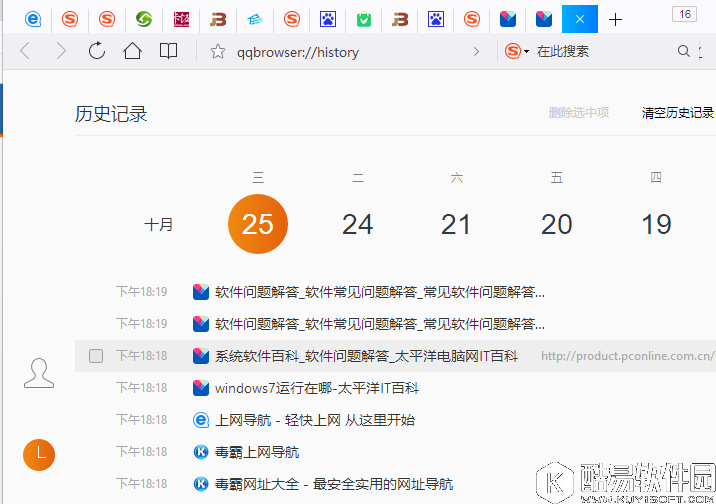Bookmark page with the star icon
This screenshot has height=504, width=716.
[x=218, y=52]
